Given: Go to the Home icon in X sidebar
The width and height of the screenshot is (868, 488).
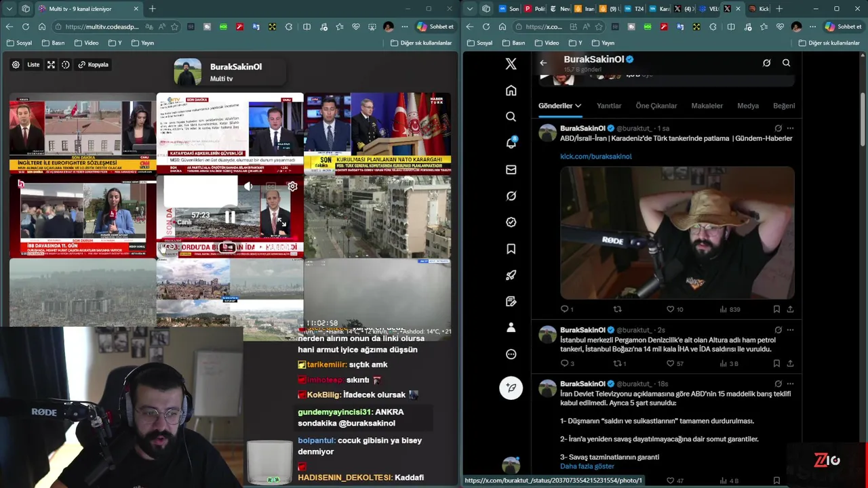Looking at the screenshot, I should click(511, 90).
